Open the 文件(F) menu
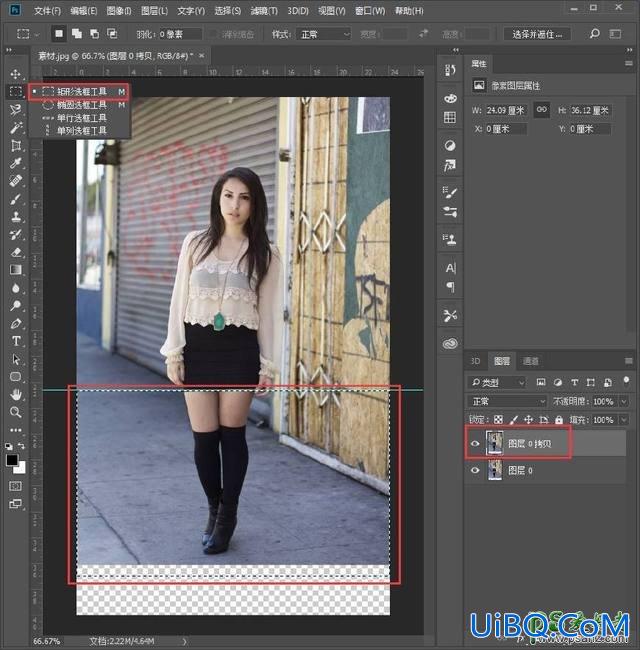Viewport: 640px width, 650px height. tap(47, 11)
